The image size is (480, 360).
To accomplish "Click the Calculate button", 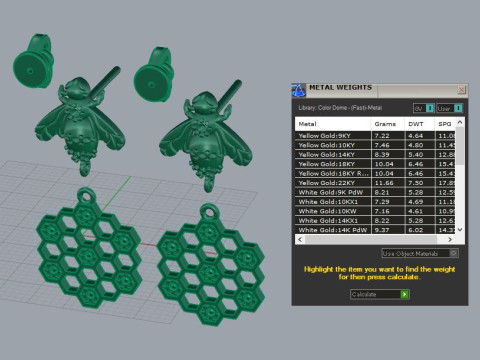I will point(380,294).
